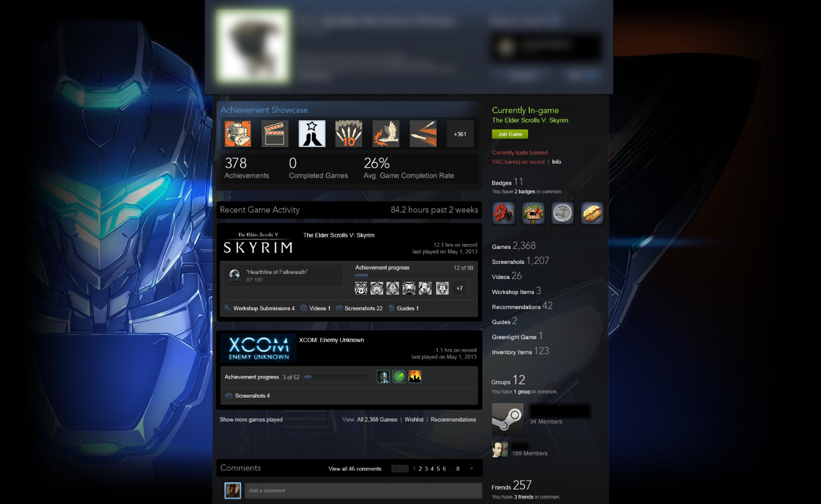Click the 378 Achievements stat
Image resolution: width=821 pixels, height=504 pixels.
[x=247, y=168]
